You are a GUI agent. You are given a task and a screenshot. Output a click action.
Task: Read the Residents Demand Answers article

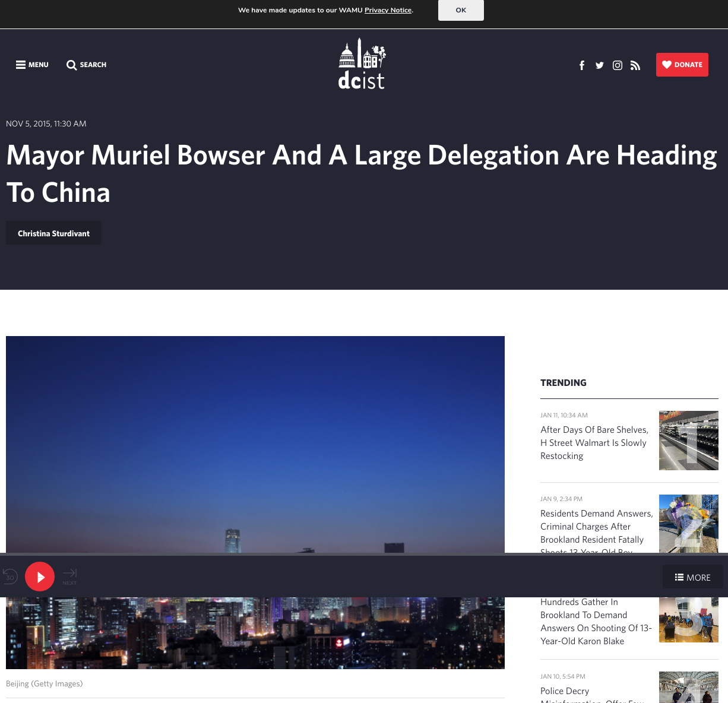click(x=597, y=530)
